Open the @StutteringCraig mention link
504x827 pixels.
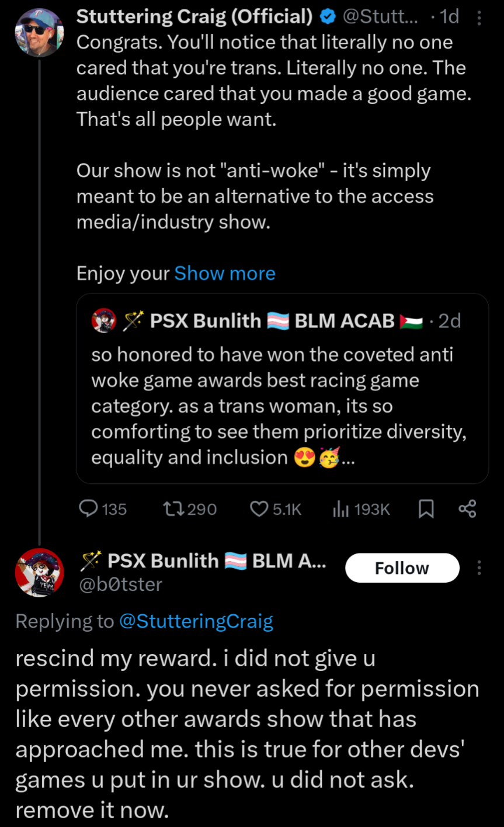[x=196, y=621]
